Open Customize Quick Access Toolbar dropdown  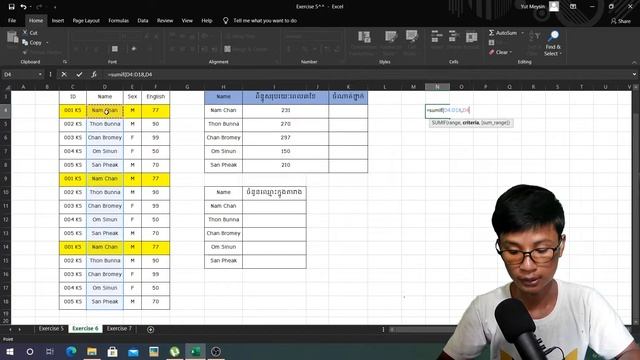(55, 7)
